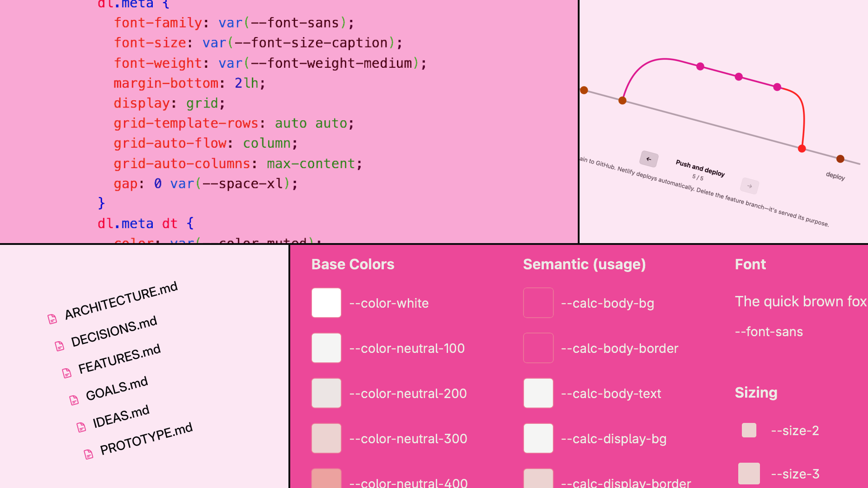Select the --color-neutral-200 swatch
Viewport: 868px width, 488px height.
[x=326, y=393]
